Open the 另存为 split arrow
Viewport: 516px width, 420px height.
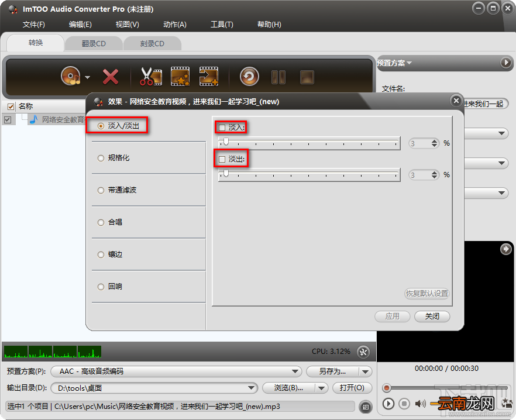pos(365,371)
